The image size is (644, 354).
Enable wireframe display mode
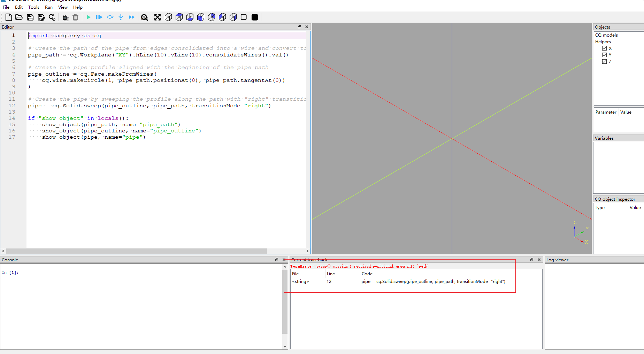click(244, 17)
